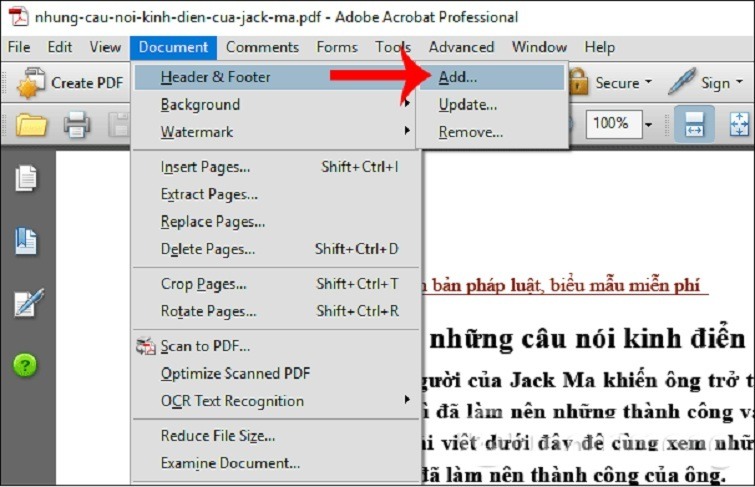
Task: Choose Scan to PDF menu item
Action: point(205,346)
